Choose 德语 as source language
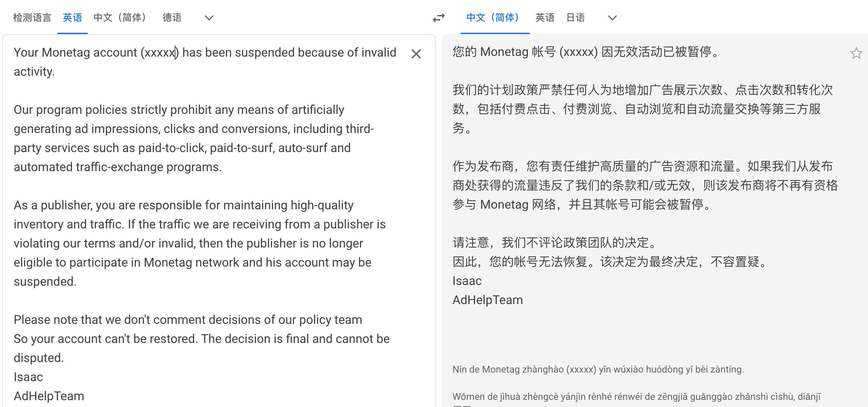 click(x=172, y=18)
